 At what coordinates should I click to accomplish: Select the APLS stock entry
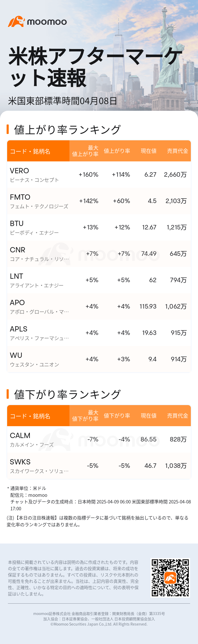click(x=18, y=329)
